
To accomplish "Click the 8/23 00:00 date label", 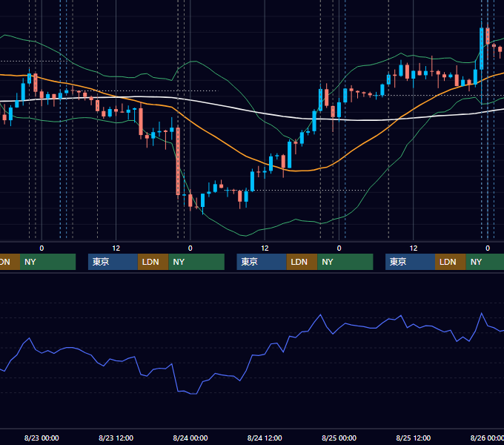I will (x=42, y=438).
